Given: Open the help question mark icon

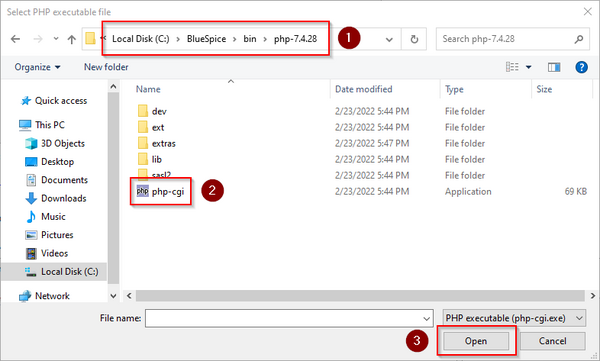Looking at the screenshot, I should point(581,67).
